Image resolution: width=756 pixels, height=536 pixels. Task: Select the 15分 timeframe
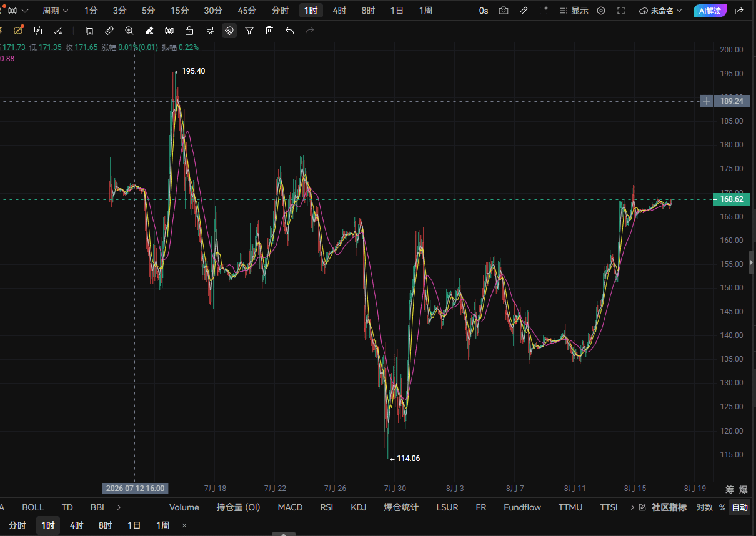pyautogui.click(x=179, y=11)
